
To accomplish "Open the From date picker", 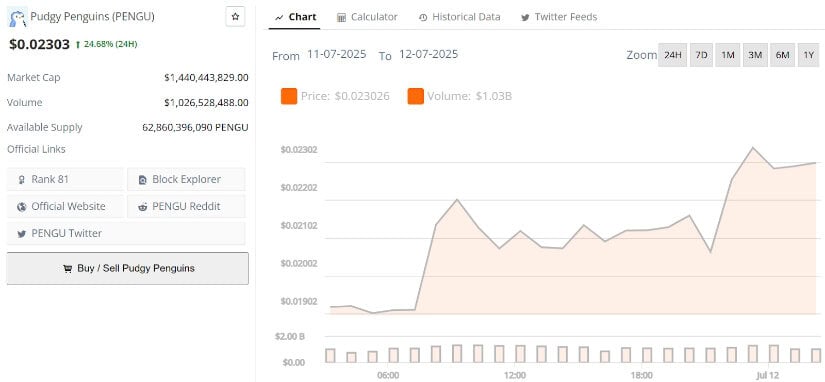I will coord(337,54).
